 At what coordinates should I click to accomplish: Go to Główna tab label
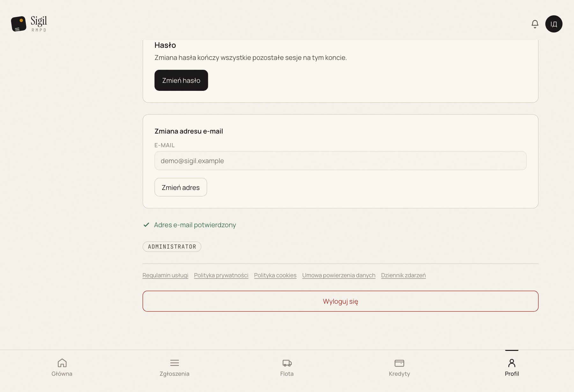point(62,374)
